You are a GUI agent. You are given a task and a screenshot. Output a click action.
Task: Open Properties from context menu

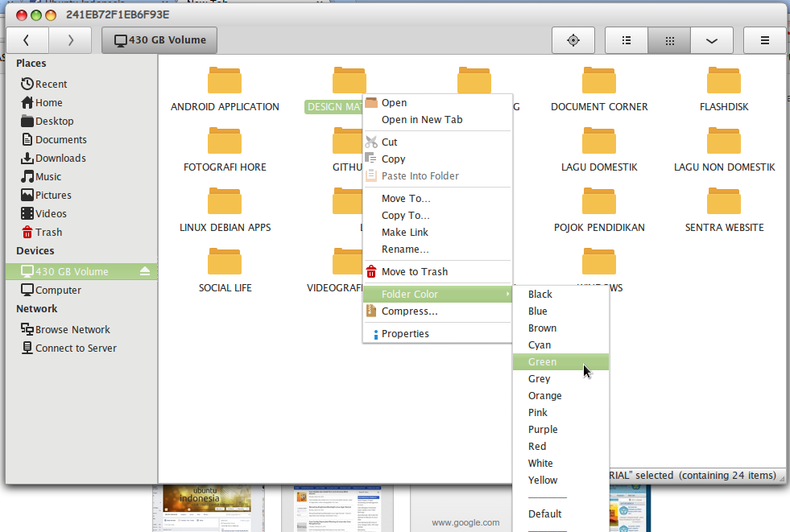click(437, 334)
